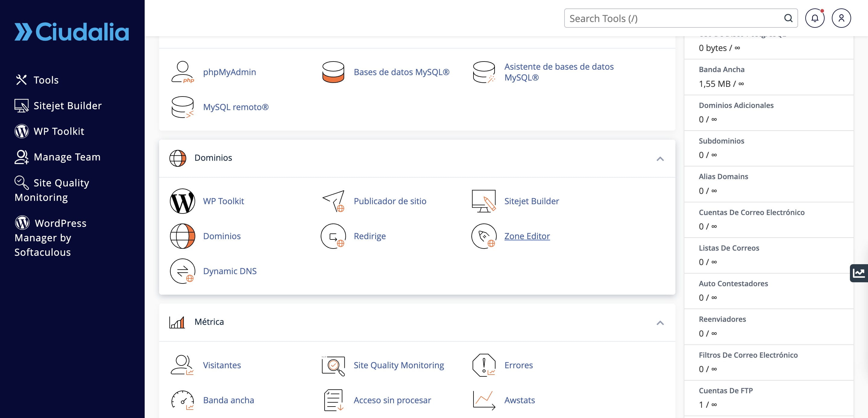Open the Dynamic DNS icon
This screenshot has width=868, height=418.
182,271
